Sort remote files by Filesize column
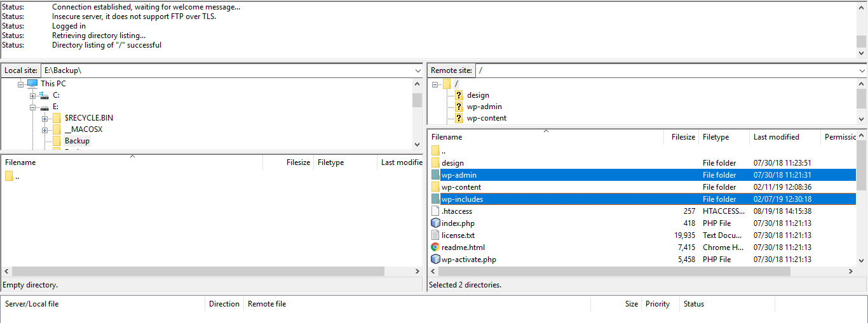This screenshot has width=868, height=323. 682,137
